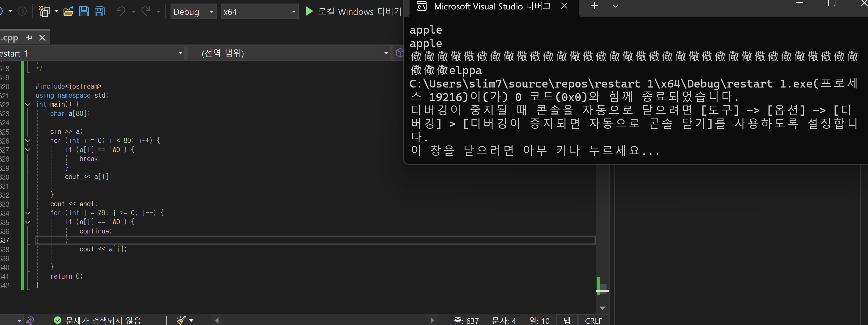
Task: Click the Navigate Forward arrow icon
Action: pyautogui.click(x=22, y=12)
